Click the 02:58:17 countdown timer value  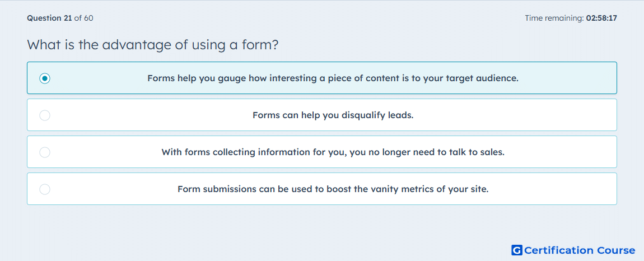tap(601, 18)
